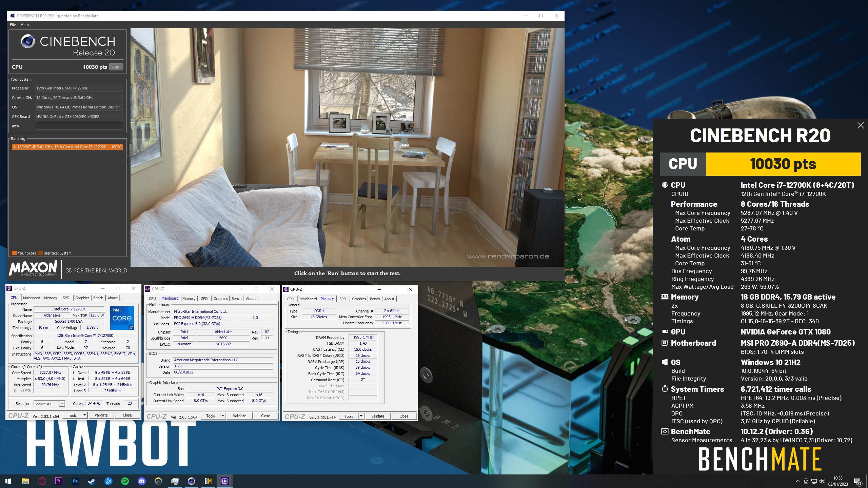Open About tab in the right CPU-Z window
The height and width of the screenshot is (488, 868).
(389, 299)
